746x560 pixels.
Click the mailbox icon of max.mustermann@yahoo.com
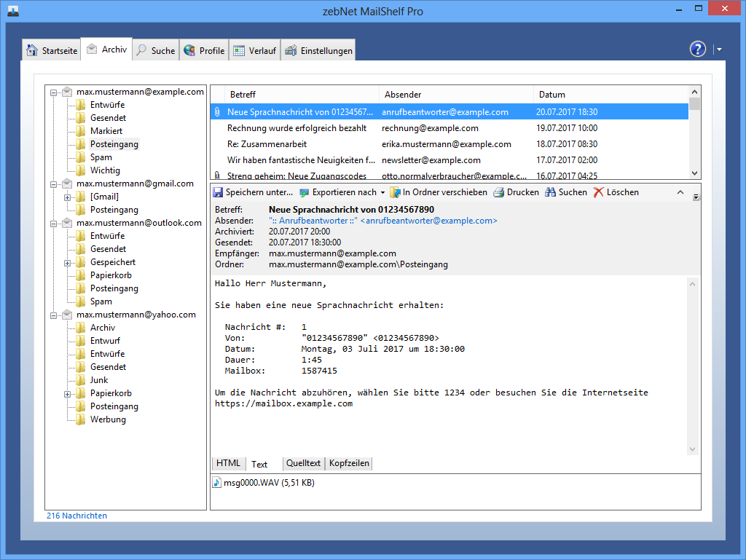click(x=67, y=315)
